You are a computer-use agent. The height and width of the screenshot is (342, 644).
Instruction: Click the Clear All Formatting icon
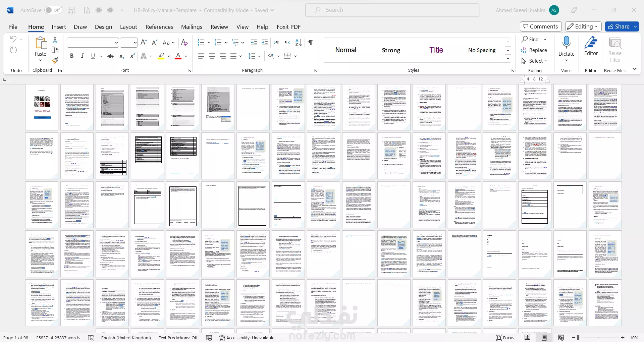pos(184,42)
